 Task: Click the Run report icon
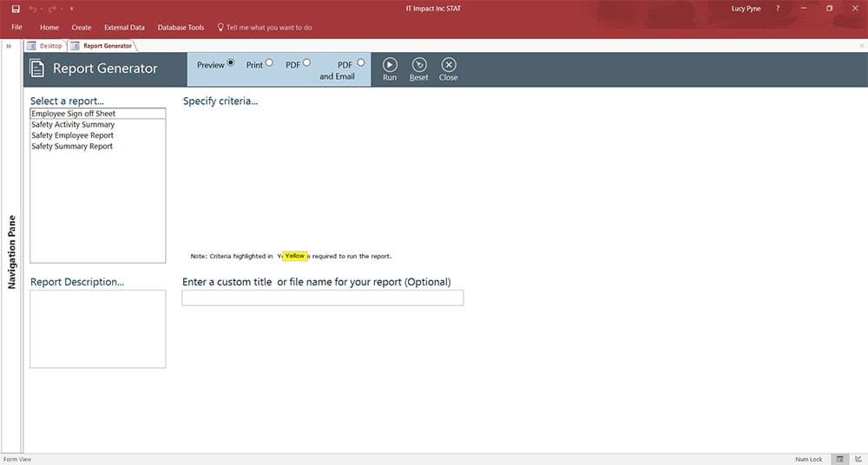[390, 65]
